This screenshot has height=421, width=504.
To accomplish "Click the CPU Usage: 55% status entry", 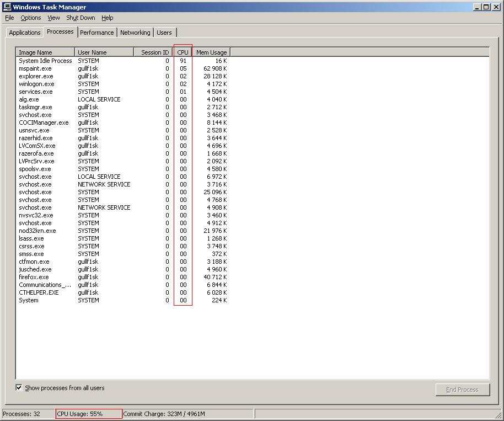I will [x=89, y=414].
